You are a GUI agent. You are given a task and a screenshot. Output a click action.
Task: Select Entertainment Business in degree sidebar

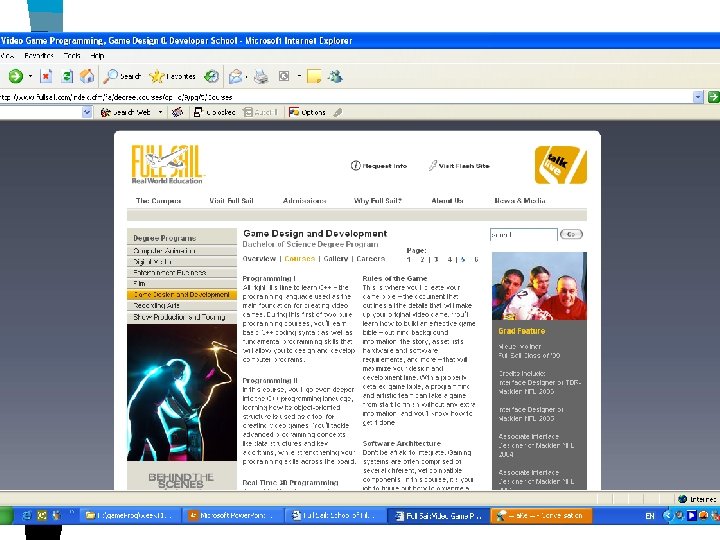tap(182, 273)
